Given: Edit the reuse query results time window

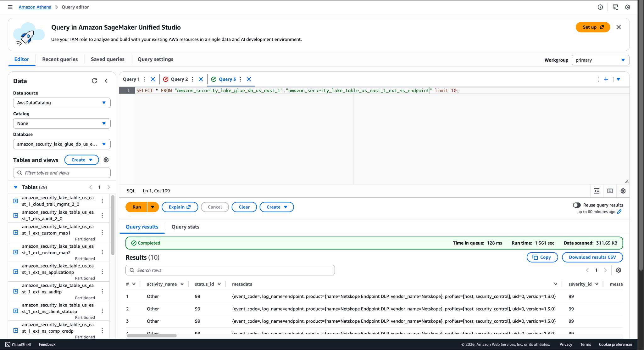Looking at the screenshot, I should [x=619, y=212].
